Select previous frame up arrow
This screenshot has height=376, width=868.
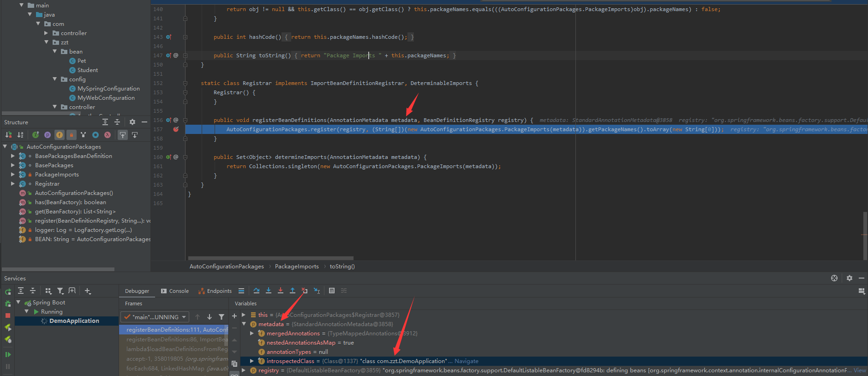pyautogui.click(x=198, y=317)
